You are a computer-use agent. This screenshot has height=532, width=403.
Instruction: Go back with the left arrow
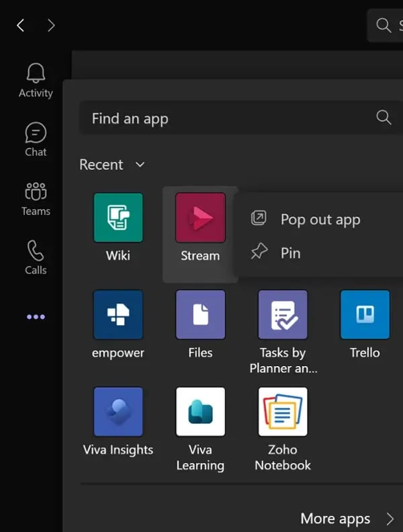pyautogui.click(x=21, y=26)
